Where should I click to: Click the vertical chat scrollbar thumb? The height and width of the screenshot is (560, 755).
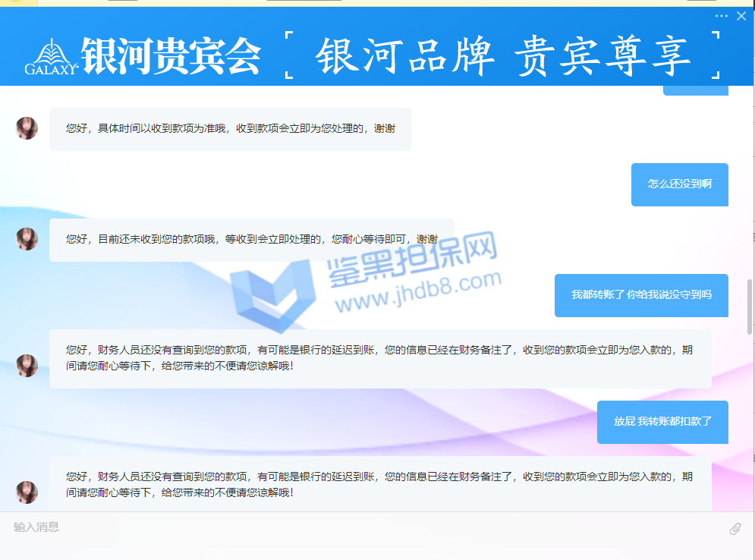click(750, 307)
